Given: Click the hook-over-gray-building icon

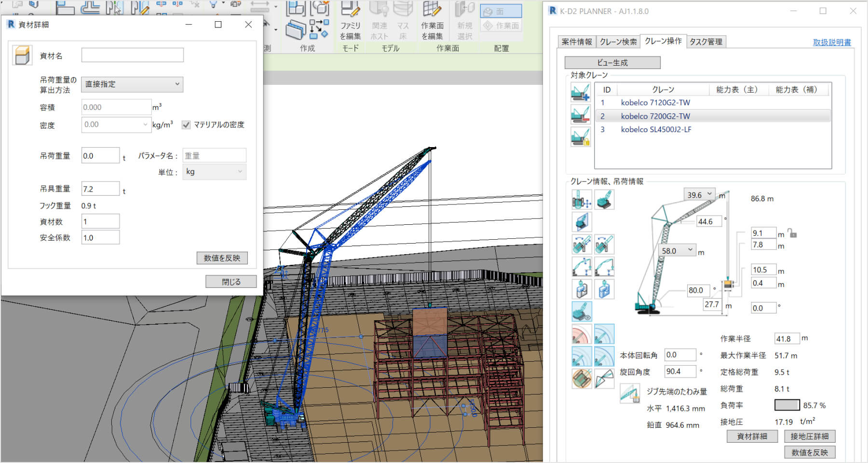Looking at the screenshot, I should pyautogui.click(x=582, y=289).
